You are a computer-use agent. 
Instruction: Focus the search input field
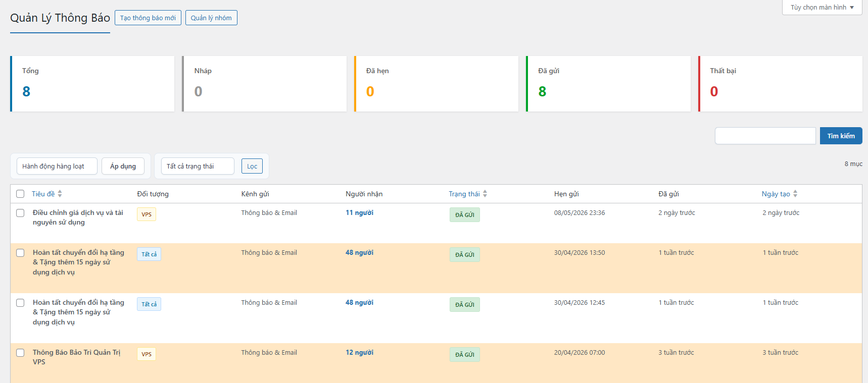(765, 136)
